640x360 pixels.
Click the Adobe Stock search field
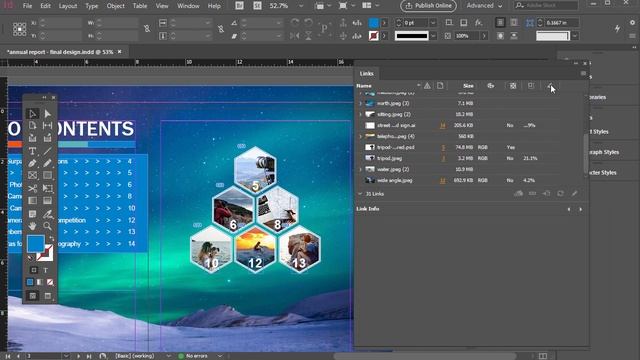pyautogui.click(x=546, y=6)
